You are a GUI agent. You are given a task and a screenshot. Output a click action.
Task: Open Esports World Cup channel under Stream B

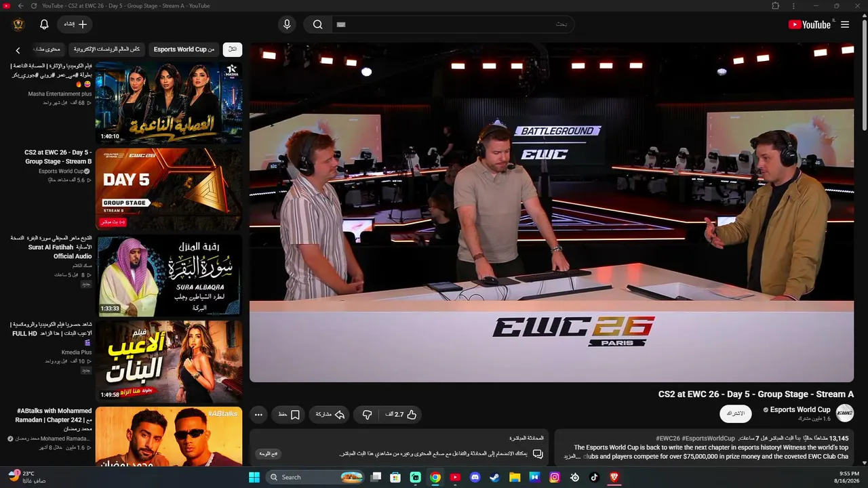pos(61,171)
